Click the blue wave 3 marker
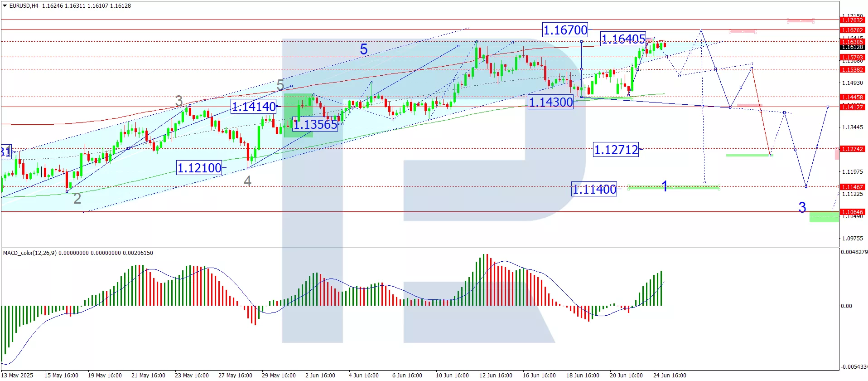The image size is (868, 381). (x=802, y=207)
